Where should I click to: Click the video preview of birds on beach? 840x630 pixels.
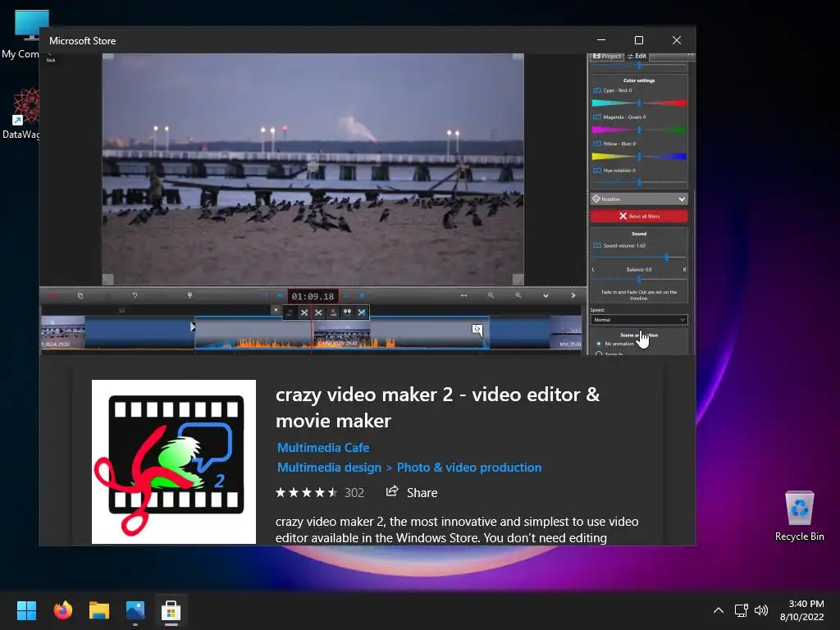coord(313,169)
